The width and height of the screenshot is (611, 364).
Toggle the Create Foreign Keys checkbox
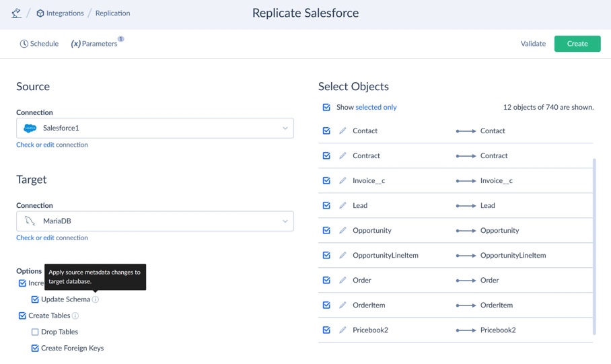(x=35, y=349)
